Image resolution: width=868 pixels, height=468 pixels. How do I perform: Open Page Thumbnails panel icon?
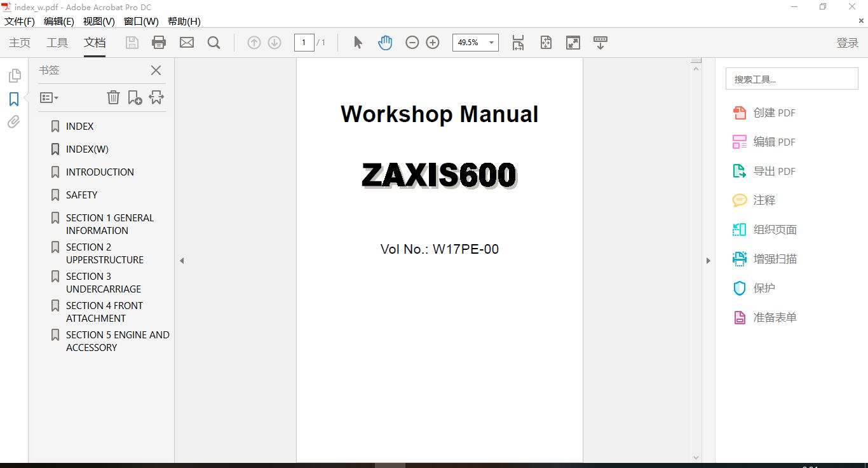[x=14, y=76]
